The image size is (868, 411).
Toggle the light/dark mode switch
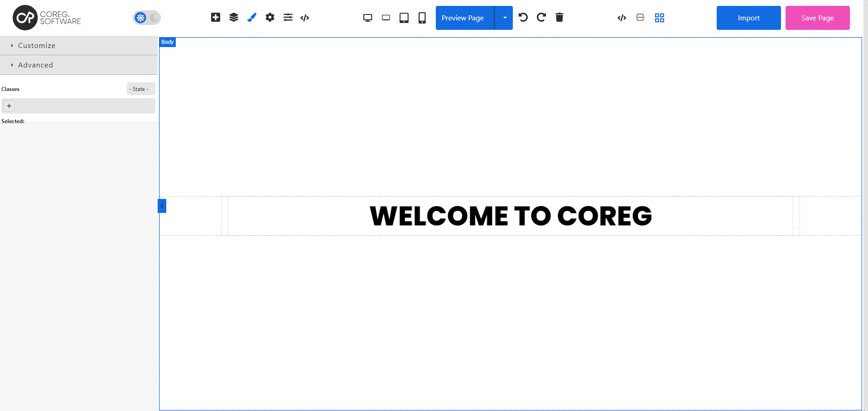pyautogui.click(x=147, y=18)
